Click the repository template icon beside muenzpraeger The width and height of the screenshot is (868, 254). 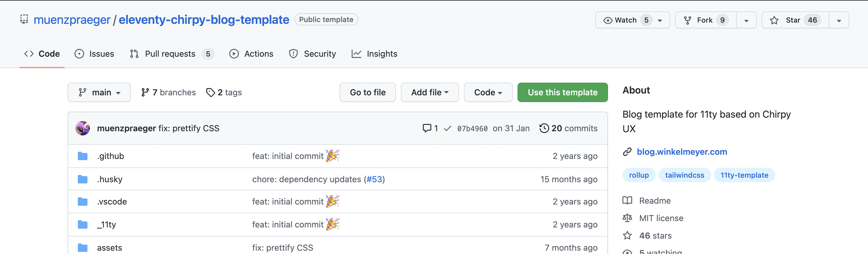(24, 19)
